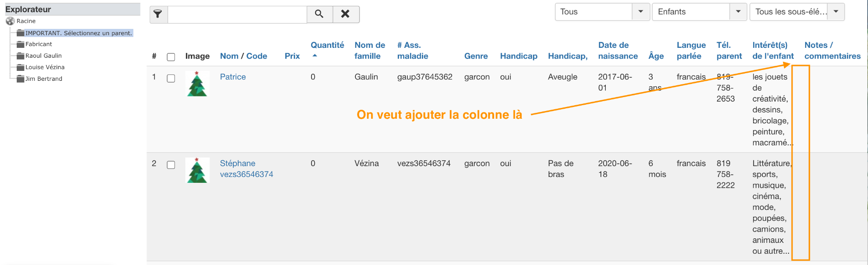868x265 pixels.
Task: Click the Racine globe icon
Action: tap(10, 21)
